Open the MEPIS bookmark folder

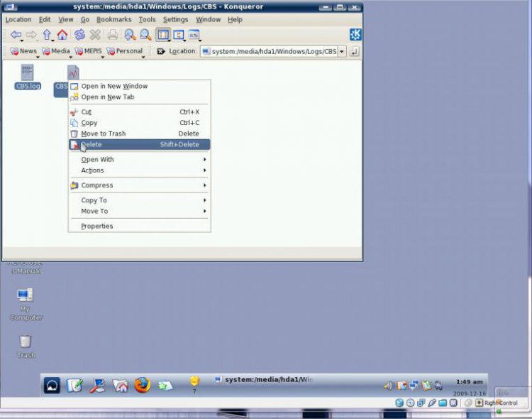(x=88, y=51)
